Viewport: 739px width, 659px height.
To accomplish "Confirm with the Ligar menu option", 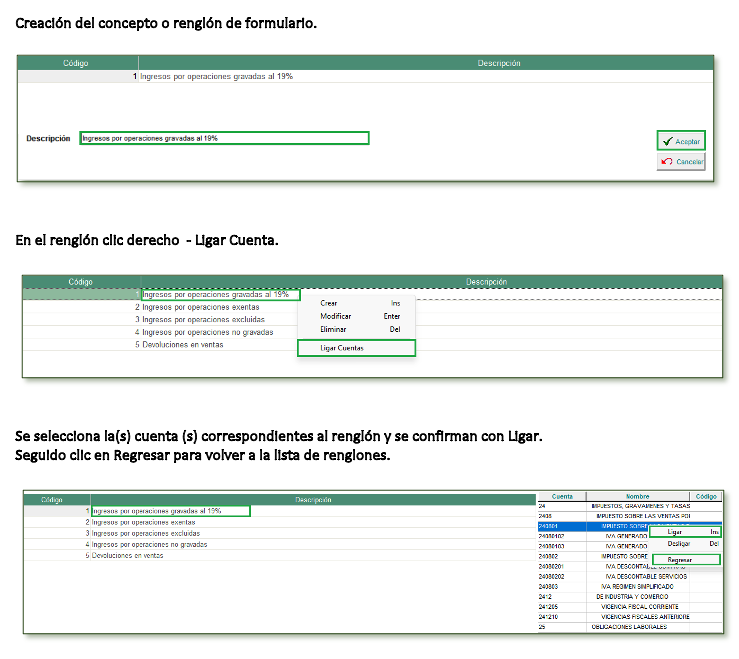I will click(675, 532).
